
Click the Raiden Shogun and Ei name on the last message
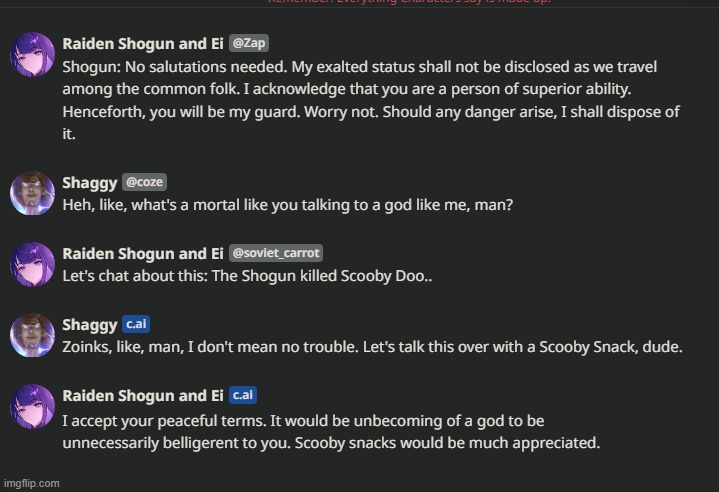[x=142, y=396]
